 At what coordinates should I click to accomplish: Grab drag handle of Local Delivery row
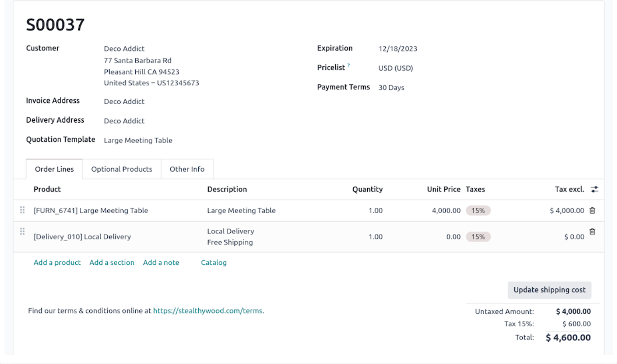(22, 232)
